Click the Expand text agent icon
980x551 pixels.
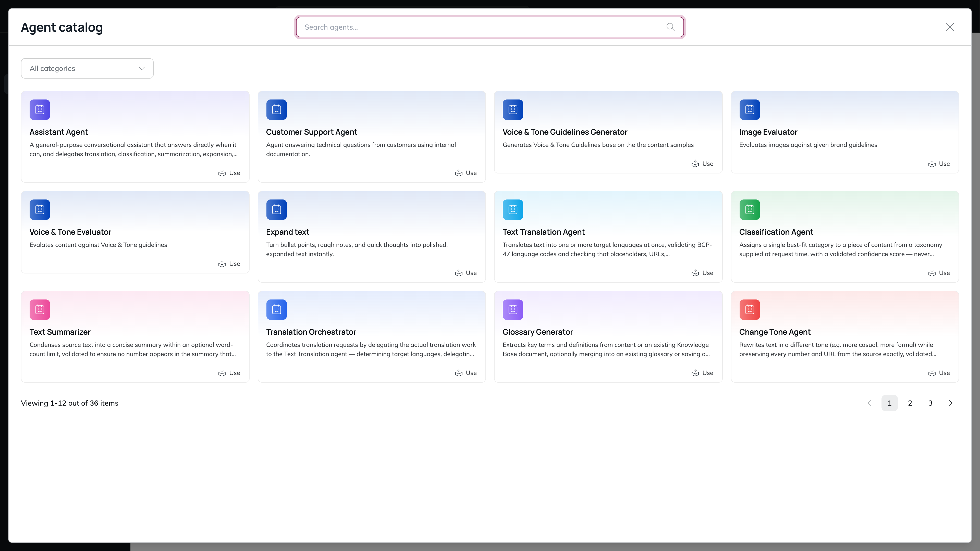pyautogui.click(x=277, y=209)
